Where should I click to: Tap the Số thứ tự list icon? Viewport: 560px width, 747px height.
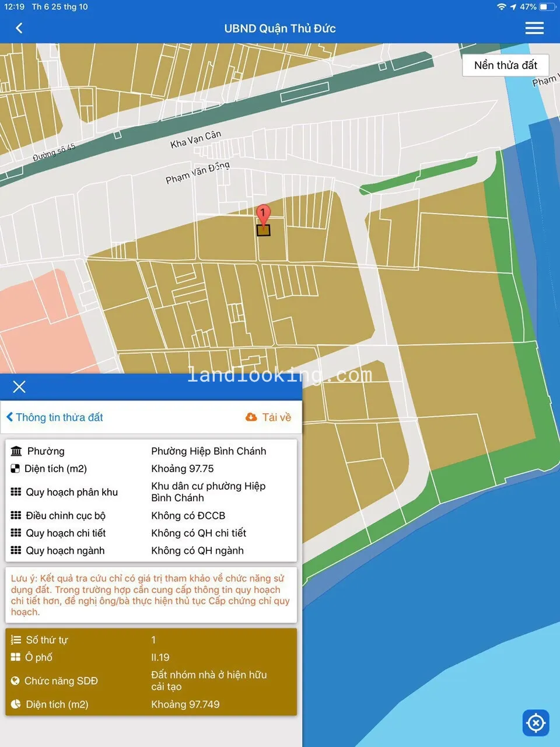tap(16, 640)
